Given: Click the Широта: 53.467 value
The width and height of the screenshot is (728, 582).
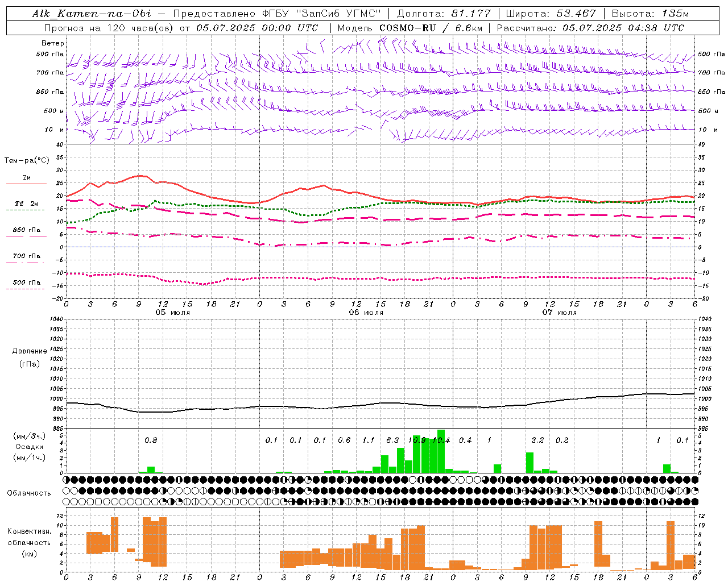Looking at the screenshot, I should click(551, 14).
